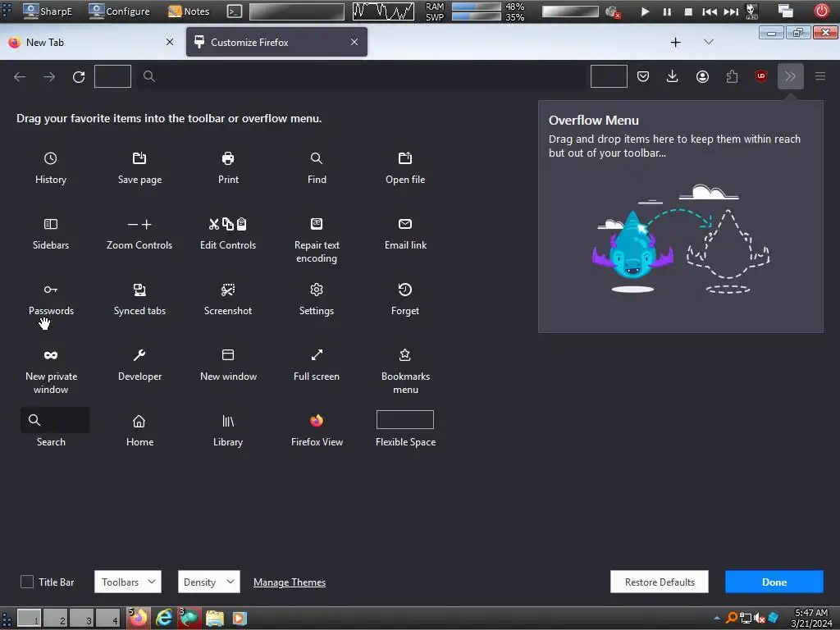This screenshot has width=840, height=630.
Task: Open the Toolbars dropdown
Action: tap(127, 582)
